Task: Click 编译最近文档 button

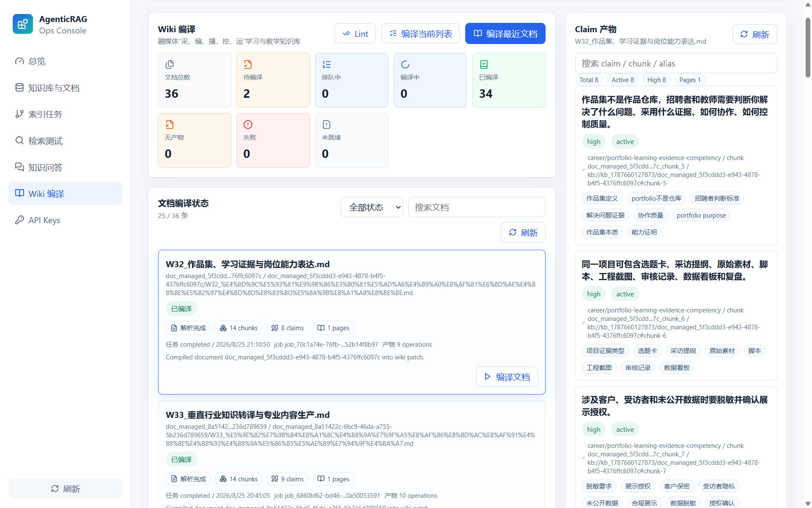Action: click(505, 33)
